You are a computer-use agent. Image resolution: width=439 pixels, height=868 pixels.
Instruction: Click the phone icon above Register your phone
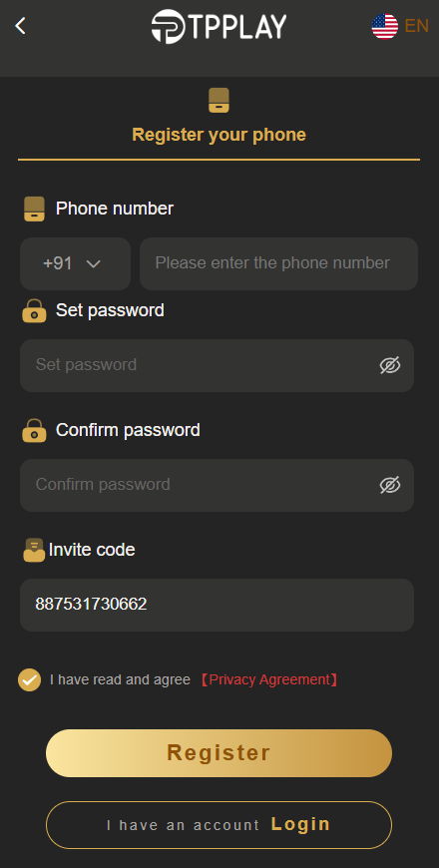point(219,100)
